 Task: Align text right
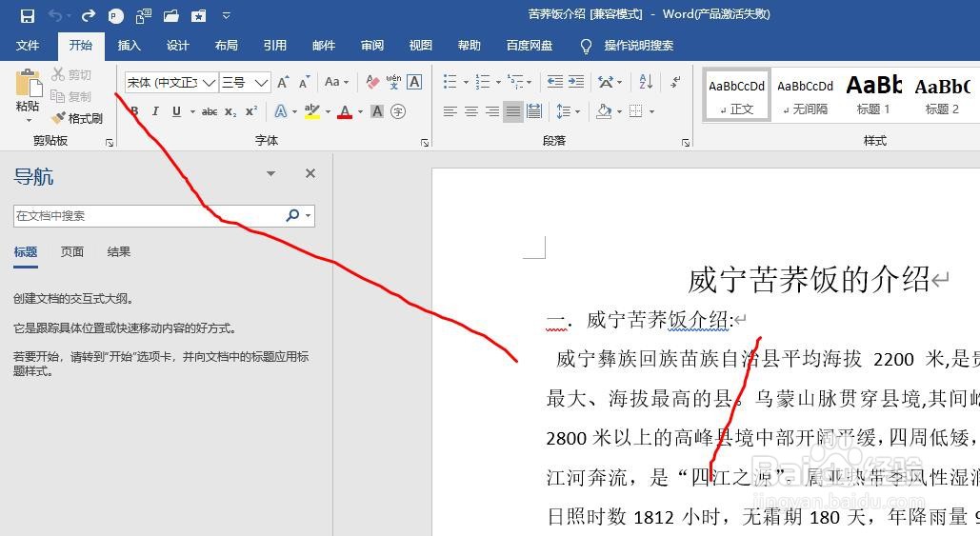pyautogui.click(x=491, y=111)
